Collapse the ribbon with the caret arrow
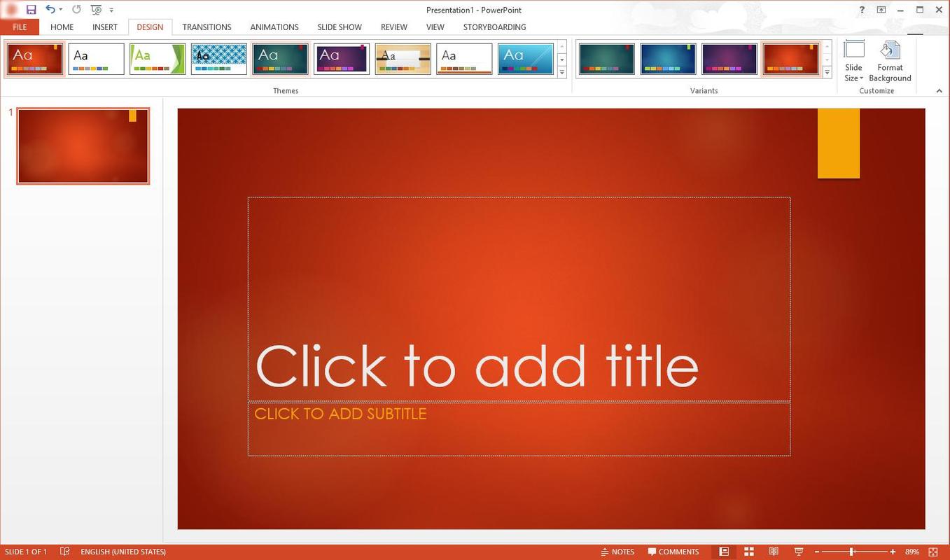Viewport: 950px width, 560px height. tap(939, 91)
